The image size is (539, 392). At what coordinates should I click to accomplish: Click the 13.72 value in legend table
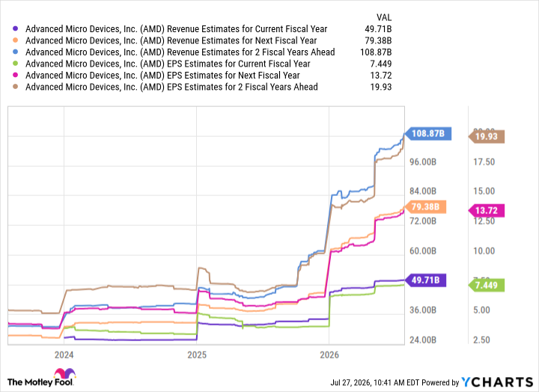[381, 76]
